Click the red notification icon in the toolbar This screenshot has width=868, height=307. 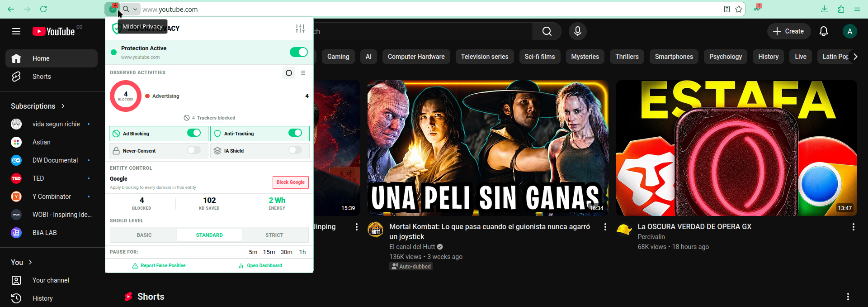click(x=758, y=8)
